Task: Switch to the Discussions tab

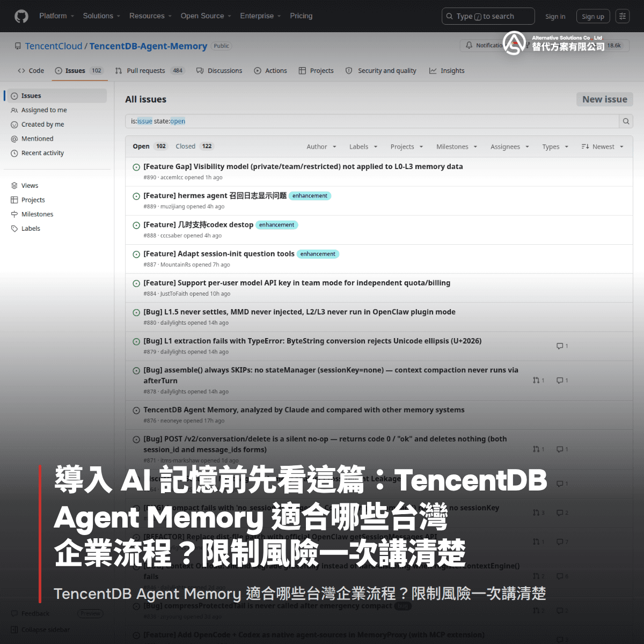Action: pyautogui.click(x=219, y=71)
